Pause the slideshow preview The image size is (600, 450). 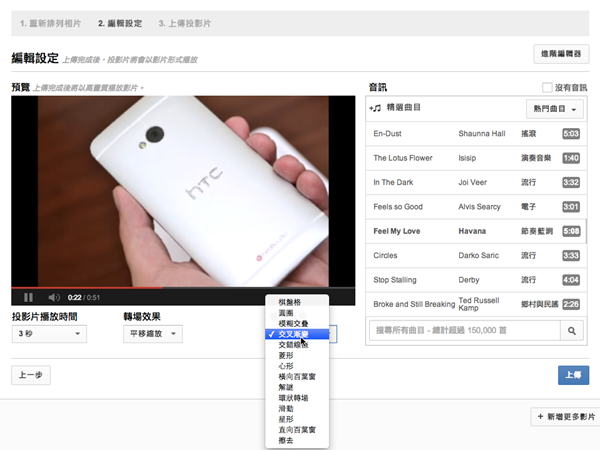(x=28, y=297)
